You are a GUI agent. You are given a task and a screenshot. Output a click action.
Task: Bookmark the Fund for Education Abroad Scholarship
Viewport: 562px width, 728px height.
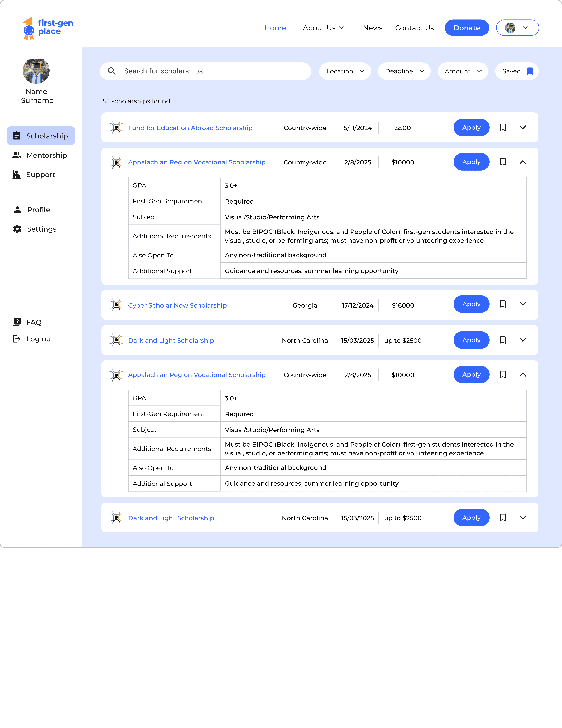pyautogui.click(x=503, y=127)
